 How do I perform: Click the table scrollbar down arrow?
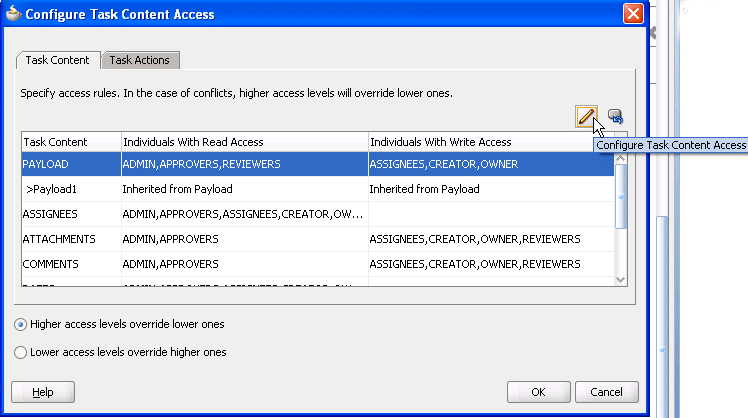coord(621,280)
